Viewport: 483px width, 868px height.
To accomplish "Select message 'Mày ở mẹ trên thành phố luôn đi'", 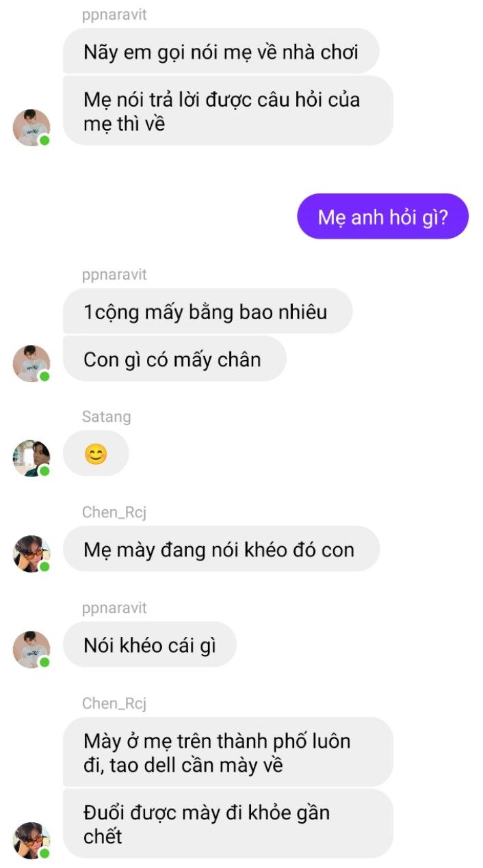I will (228, 752).
